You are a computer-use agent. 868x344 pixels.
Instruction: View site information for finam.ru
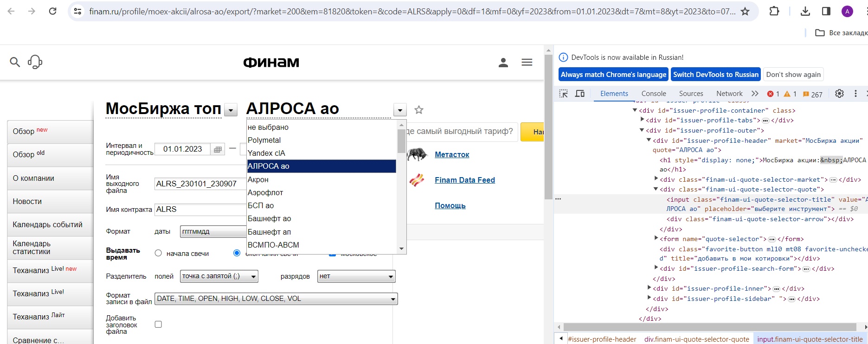(x=78, y=11)
